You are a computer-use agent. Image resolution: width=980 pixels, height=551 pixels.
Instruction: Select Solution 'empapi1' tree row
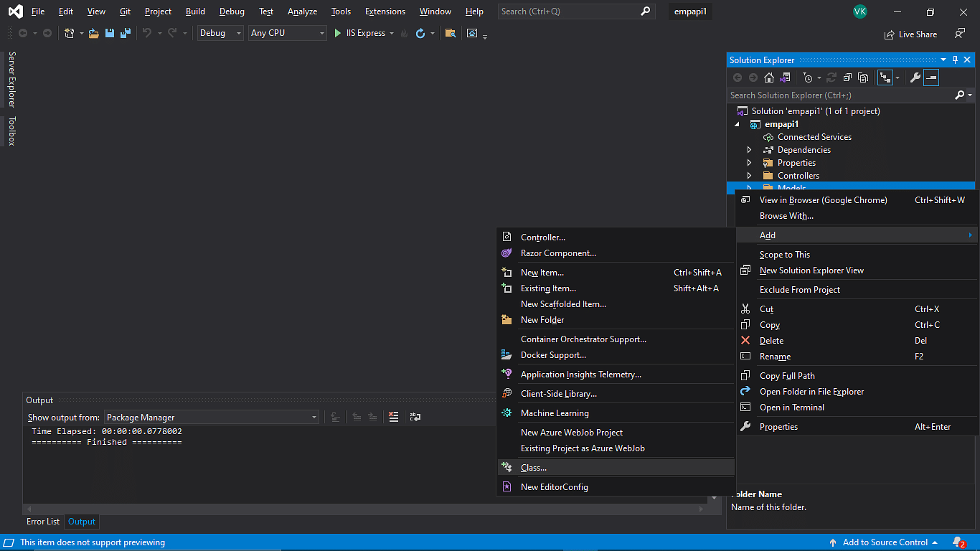pos(851,111)
